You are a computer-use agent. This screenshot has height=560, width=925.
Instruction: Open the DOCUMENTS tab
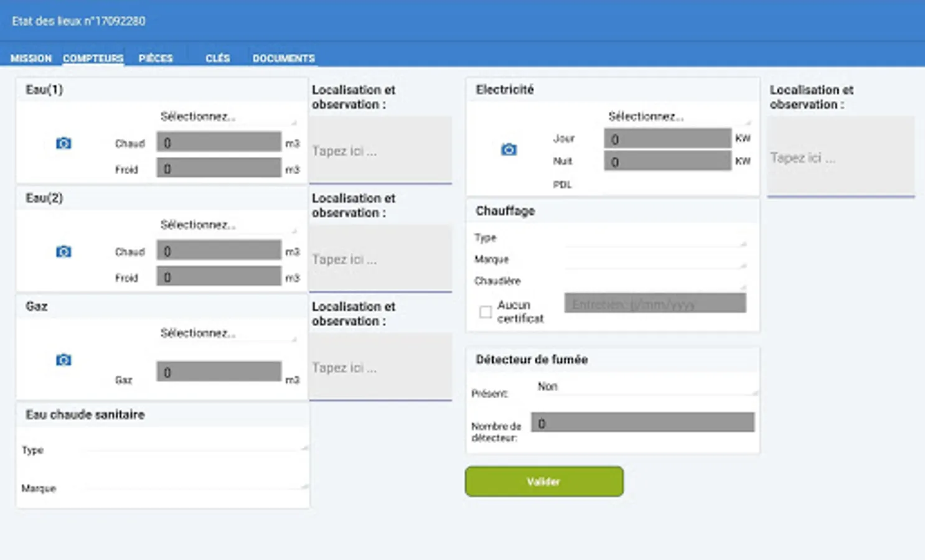pyautogui.click(x=283, y=58)
